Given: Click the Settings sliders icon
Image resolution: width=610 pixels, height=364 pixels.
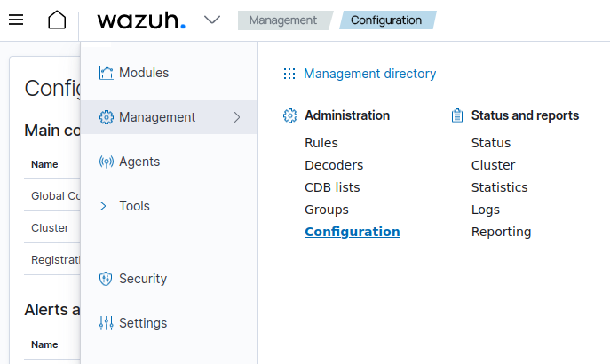Looking at the screenshot, I should click(107, 323).
